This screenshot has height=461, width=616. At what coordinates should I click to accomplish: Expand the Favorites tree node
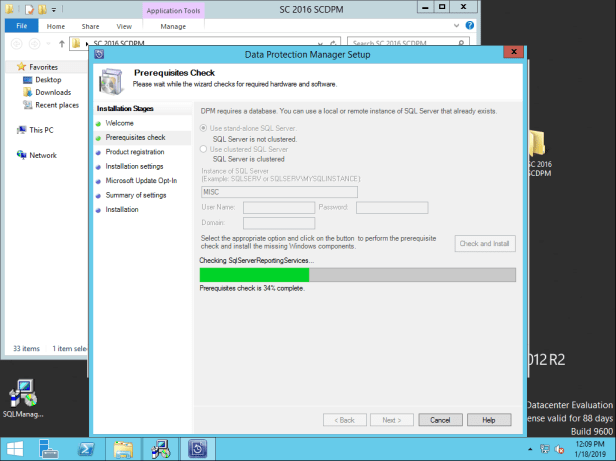pos(9,67)
